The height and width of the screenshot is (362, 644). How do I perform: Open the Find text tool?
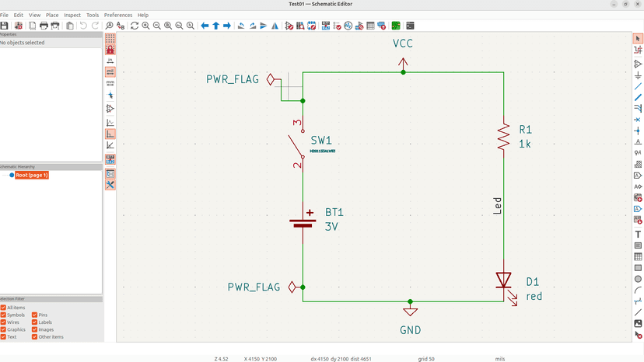(x=110, y=26)
